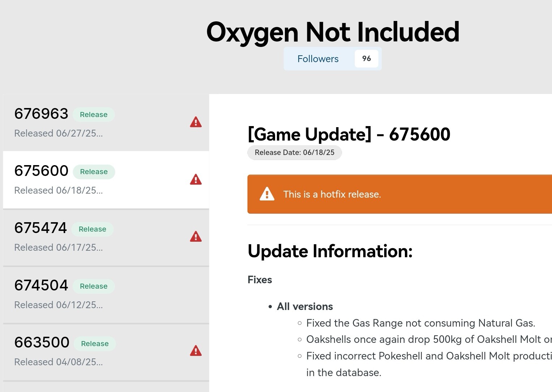
Task: Click the Release Date: 06/18/25 pill
Action: click(x=295, y=152)
